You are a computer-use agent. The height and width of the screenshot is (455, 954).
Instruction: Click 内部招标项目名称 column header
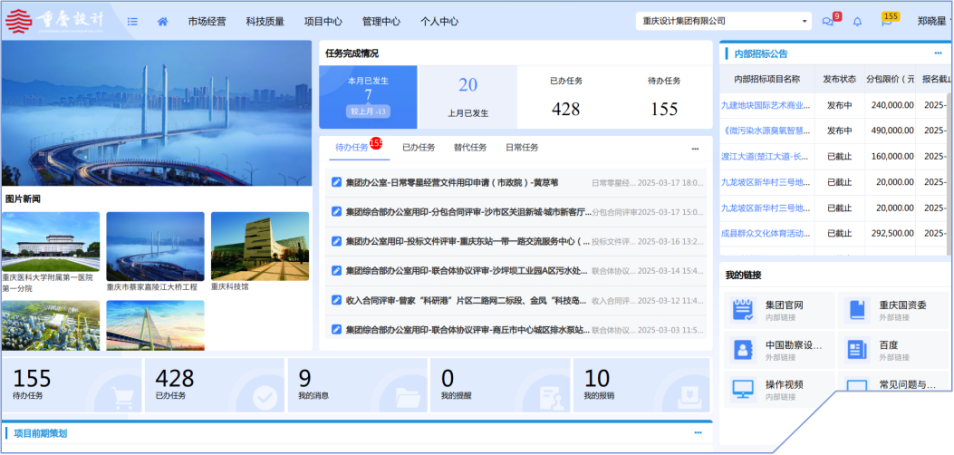[x=767, y=79]
